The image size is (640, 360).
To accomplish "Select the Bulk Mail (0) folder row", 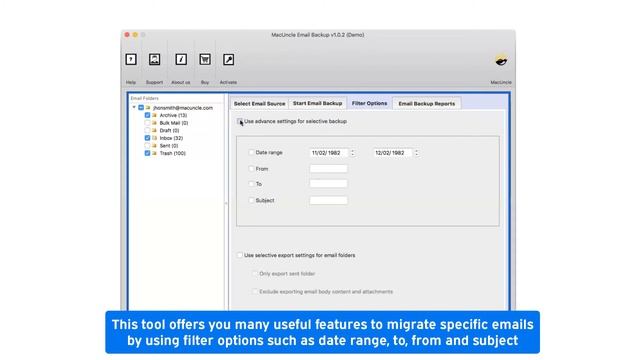I will tap(174, 123).
